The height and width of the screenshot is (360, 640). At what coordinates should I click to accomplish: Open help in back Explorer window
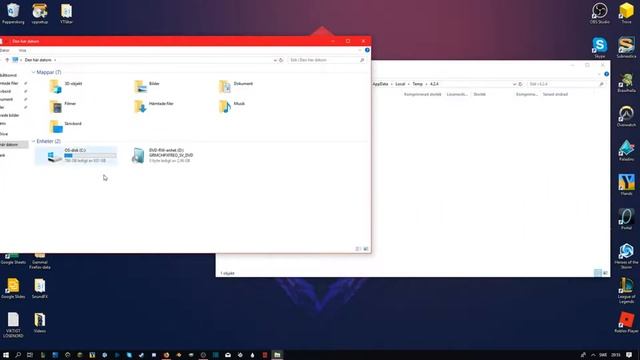(x=606, y=74)
